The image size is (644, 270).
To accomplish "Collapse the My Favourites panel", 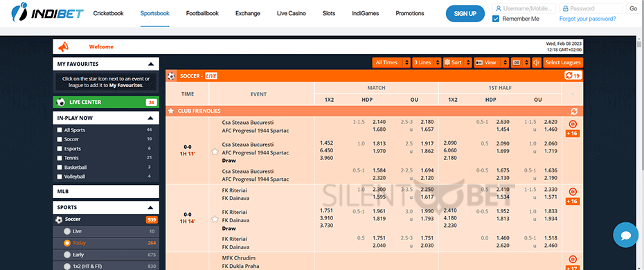I will tap(151, 64).
